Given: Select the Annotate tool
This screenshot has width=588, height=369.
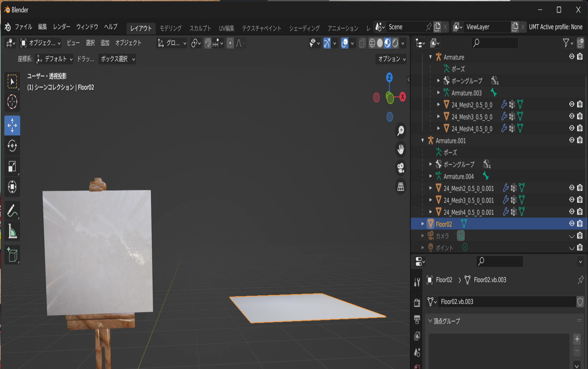Looking at the screenshot, I should 12,210.
